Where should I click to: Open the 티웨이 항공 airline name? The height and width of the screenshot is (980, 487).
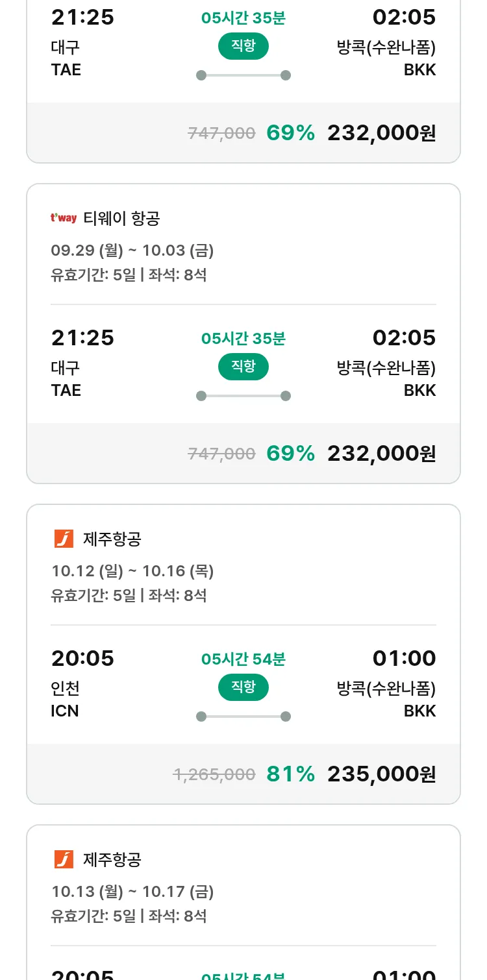(121, 219)
